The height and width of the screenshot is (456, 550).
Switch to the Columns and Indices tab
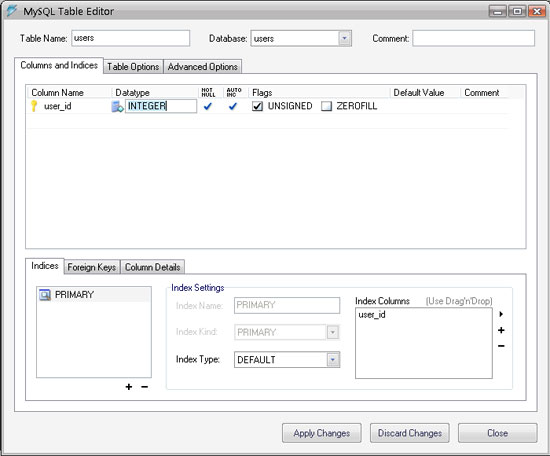(x=59, y=65)
